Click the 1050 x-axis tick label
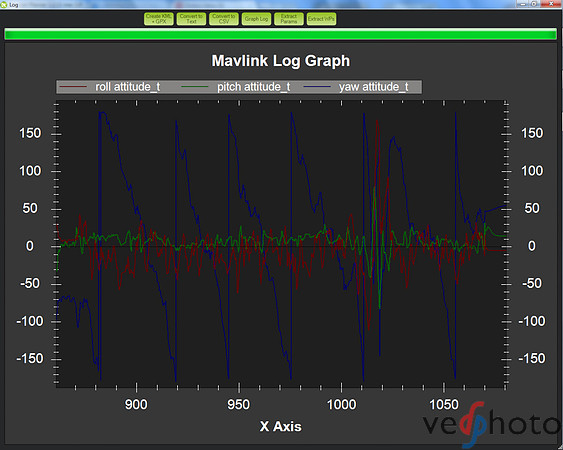Viewport: 563px width, 450px height. [444, 405]
